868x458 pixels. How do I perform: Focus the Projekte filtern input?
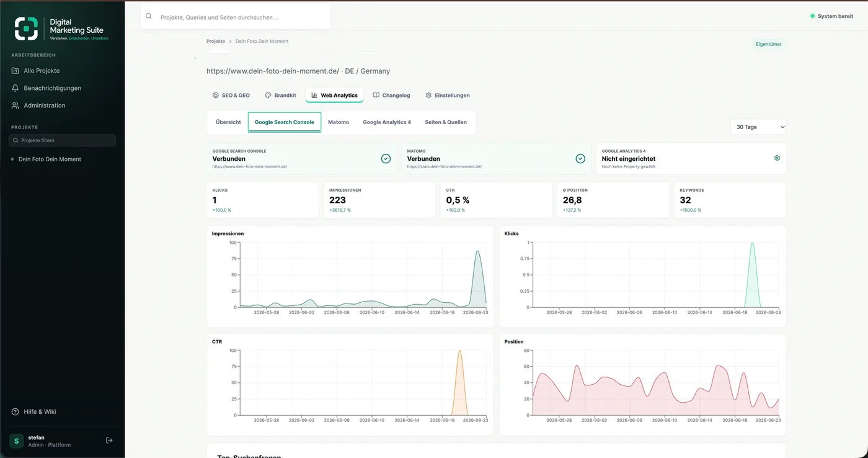click(62, 141)
